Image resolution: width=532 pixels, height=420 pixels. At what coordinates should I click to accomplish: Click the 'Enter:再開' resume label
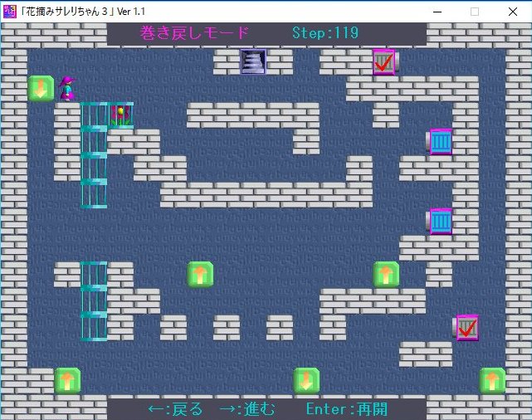pyautogui.click(x=346, y=408)
